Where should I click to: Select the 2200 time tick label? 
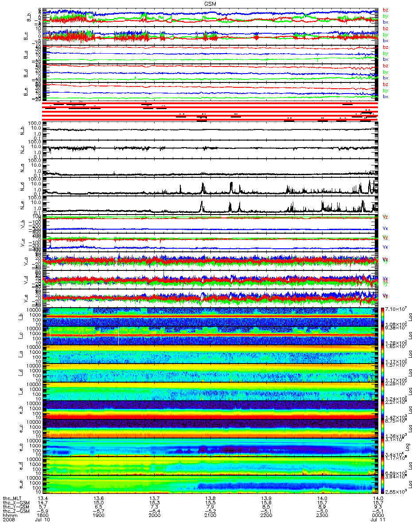[x=265, y=516]
